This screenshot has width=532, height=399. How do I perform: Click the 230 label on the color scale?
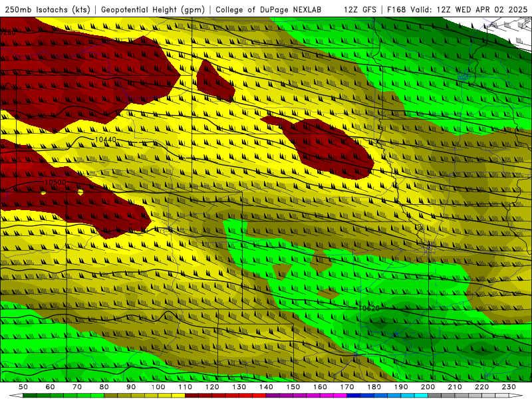[509, 387]
